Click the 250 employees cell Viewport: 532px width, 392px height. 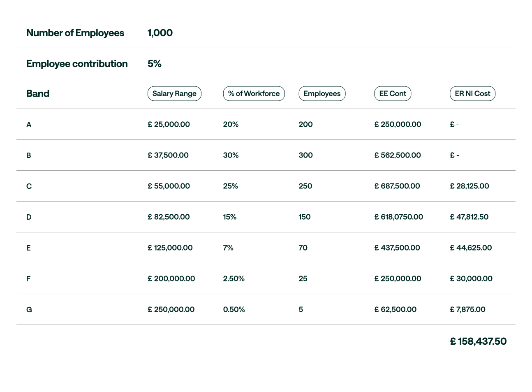[x=305, y=186]
